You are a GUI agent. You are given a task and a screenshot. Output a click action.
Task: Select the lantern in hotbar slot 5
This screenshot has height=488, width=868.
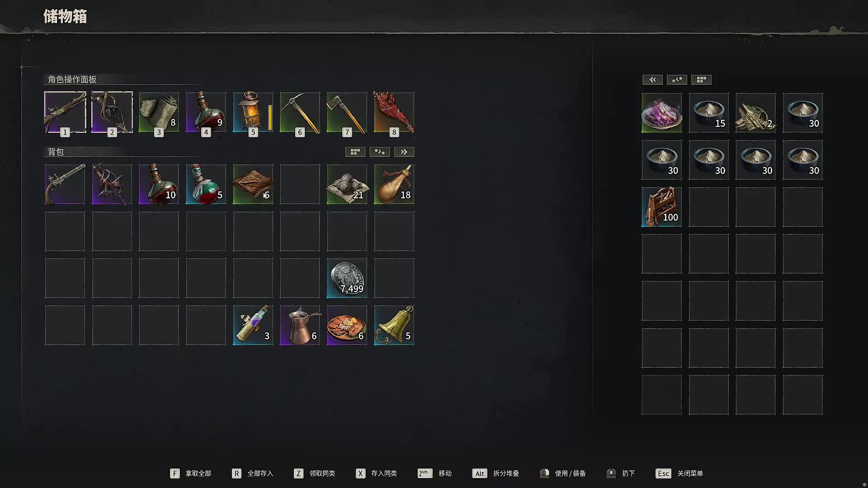pos(253,113)
